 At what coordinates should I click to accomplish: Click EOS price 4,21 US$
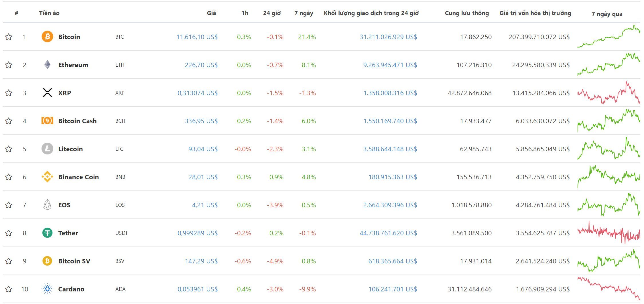[x=205, y=205]
